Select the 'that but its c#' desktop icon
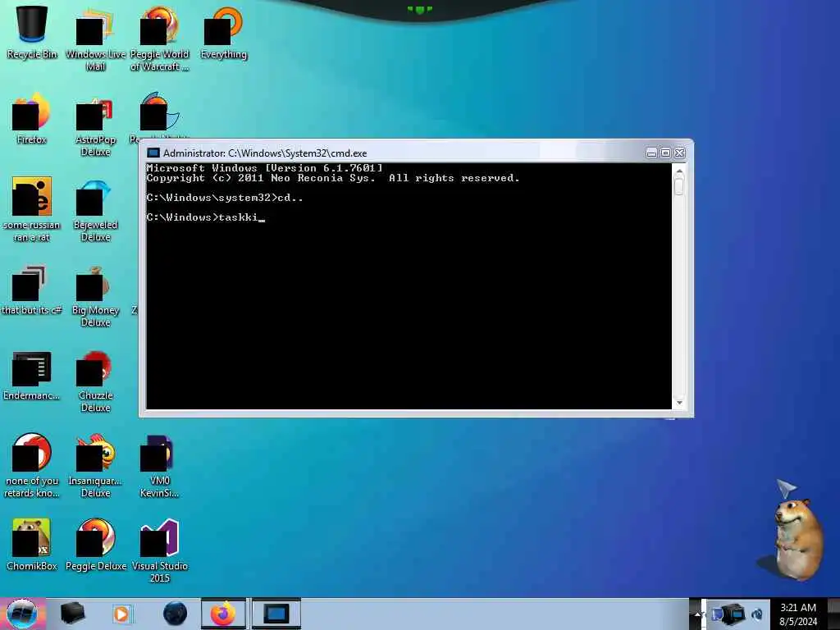 pyautogui.click(x=32, y=290)
